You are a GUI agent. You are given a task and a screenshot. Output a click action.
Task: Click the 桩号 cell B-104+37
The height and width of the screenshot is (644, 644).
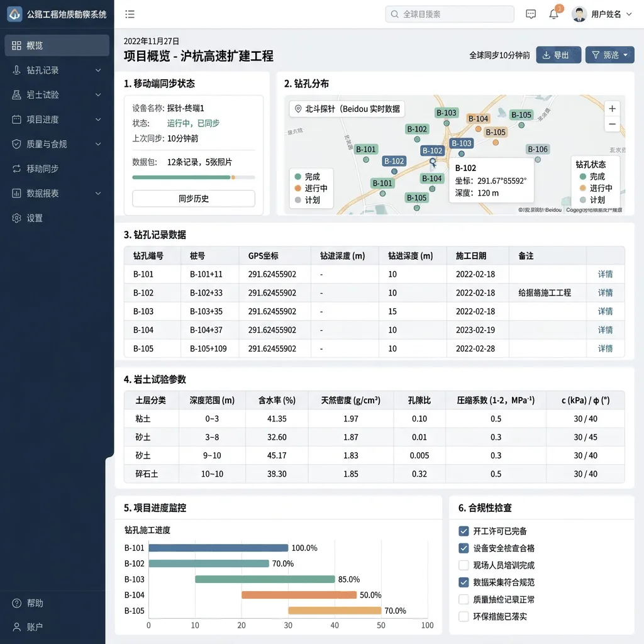pyautogui.click(x=206, y=330)
